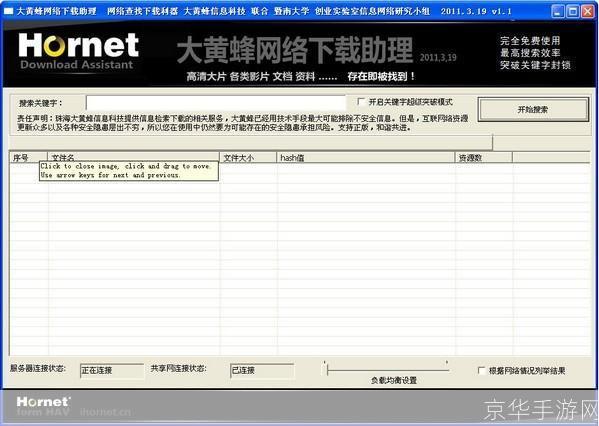
Task: Click the 'Click to close image' tooltip
Action: (x=129, y=171)
